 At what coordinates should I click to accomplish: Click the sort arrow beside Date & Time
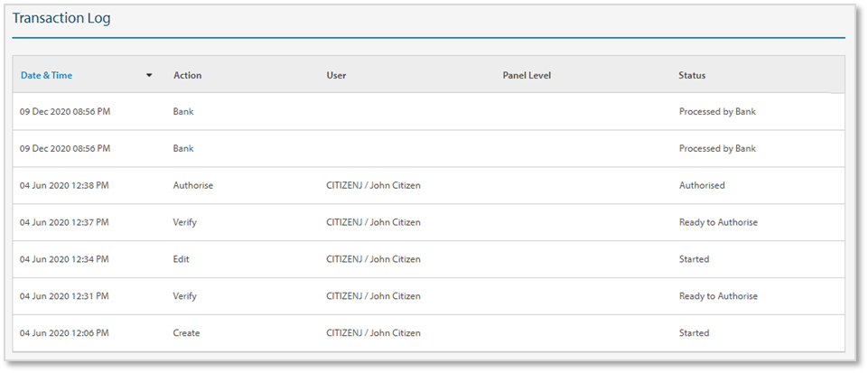click(x=149, y=75)
